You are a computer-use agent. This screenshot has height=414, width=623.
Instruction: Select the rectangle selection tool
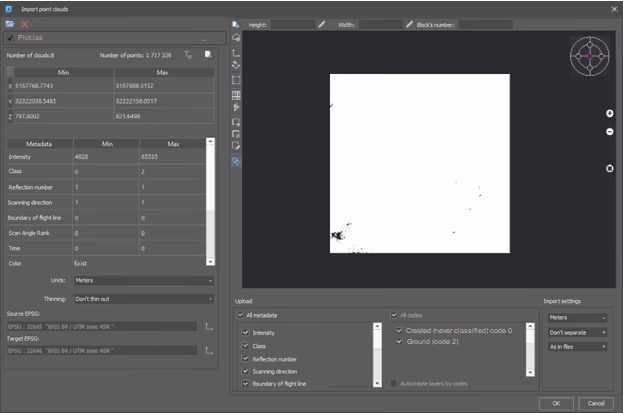tap(236, 80)
